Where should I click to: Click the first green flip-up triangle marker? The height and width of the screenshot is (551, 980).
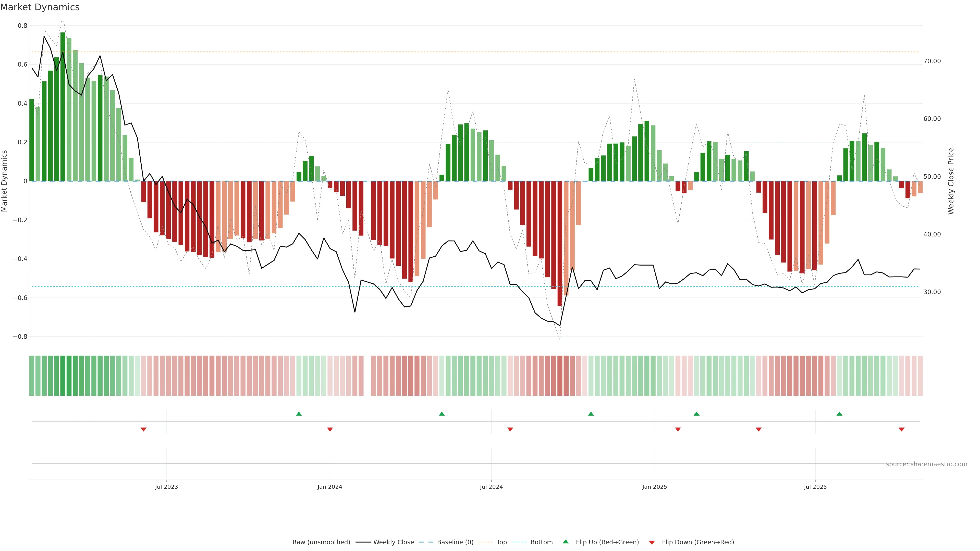pyautogui.click(x=299, y=414)
